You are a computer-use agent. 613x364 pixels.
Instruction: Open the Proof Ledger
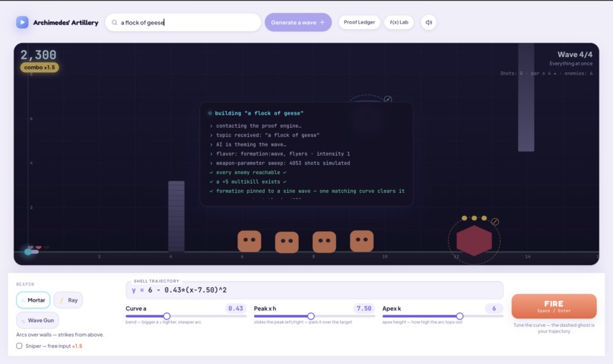point(359,22)
